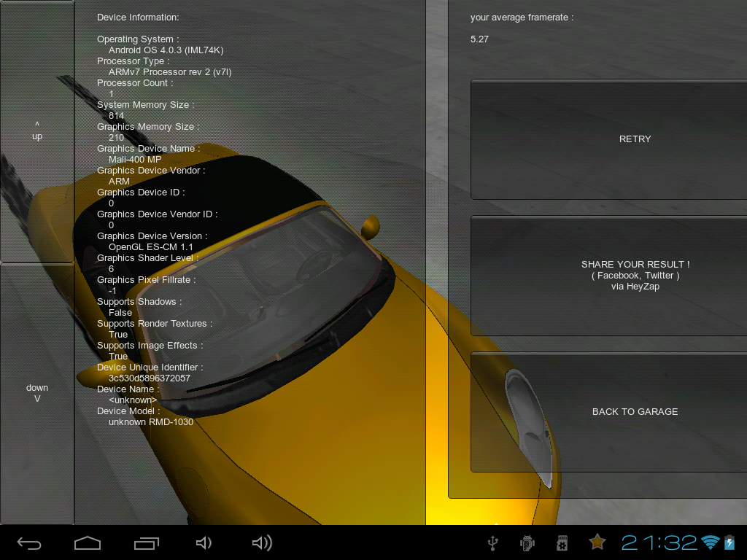Tap the USB connection status icon
Viewport: 747px width, 560px height.
[x=493, y=542]
